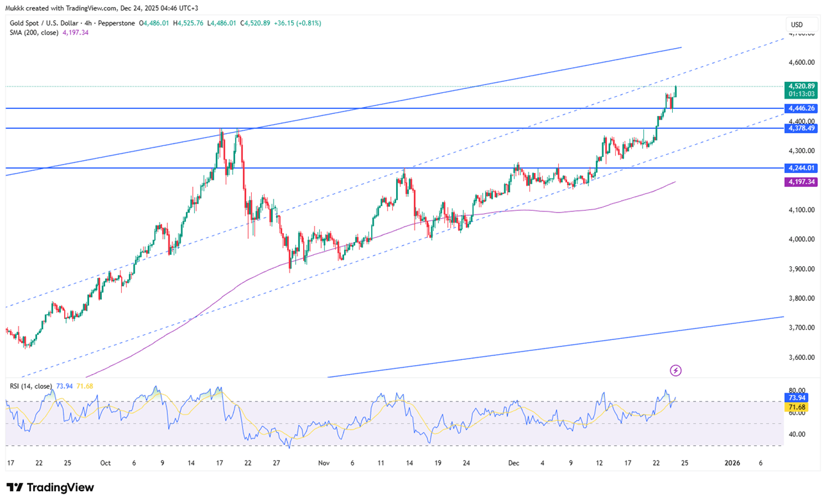
Task: Click the Dec label on the time axis
Action: point(513,463)
